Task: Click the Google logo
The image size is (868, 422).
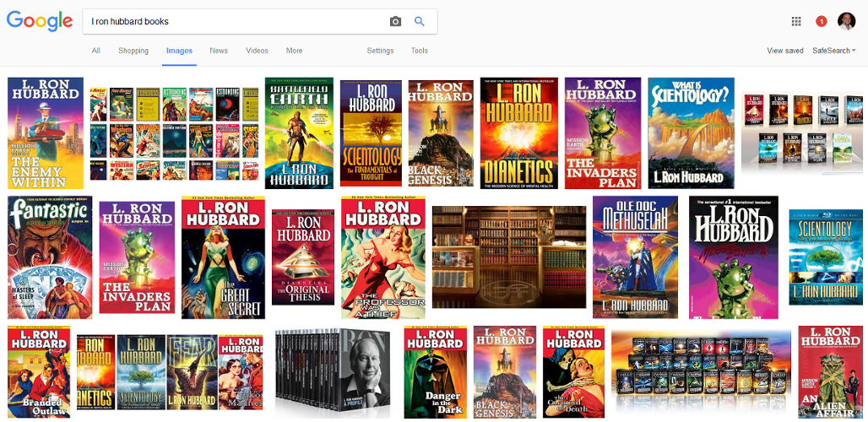Action: [38, 21]
